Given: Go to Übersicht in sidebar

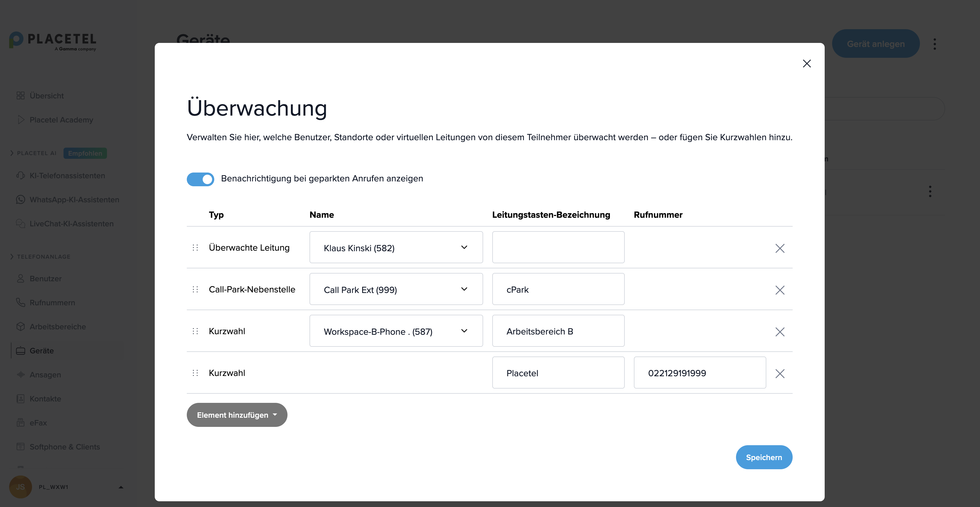Looking at the screenshot, I should pos(46,96).
